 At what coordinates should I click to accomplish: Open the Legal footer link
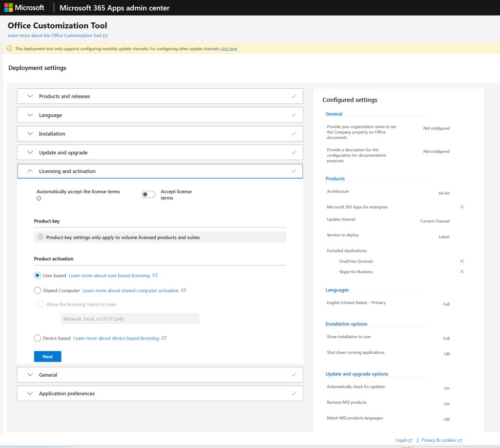tap(400, 440)
